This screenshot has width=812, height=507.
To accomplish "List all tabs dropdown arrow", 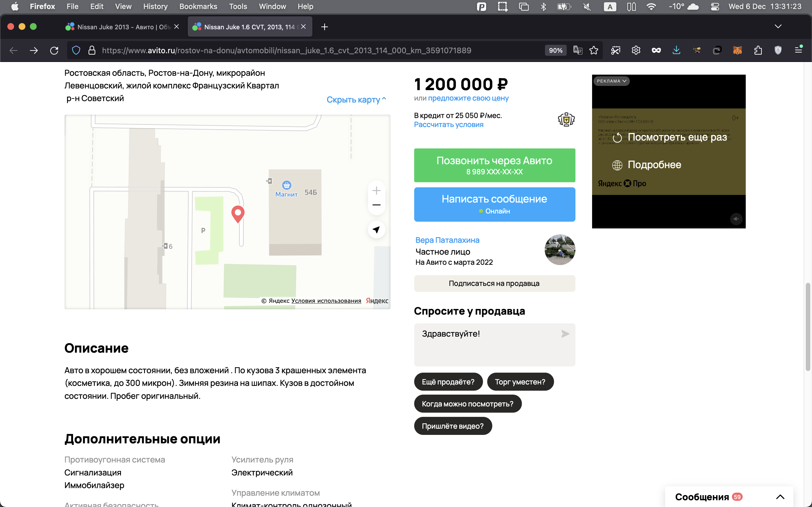I will 778,26.
